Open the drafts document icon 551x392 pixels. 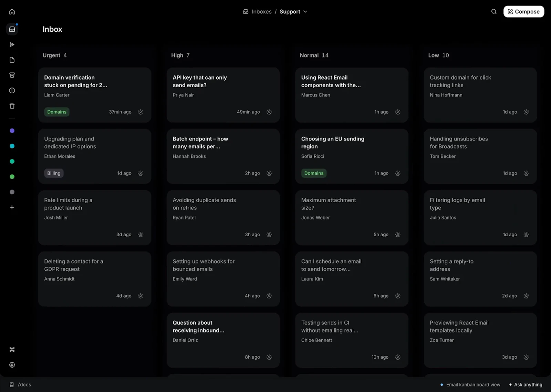coord(12,60)
